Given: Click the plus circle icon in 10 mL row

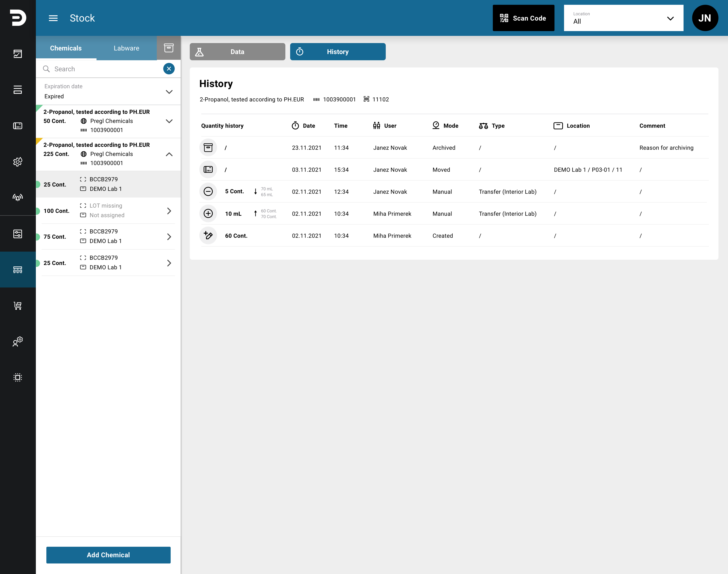Looking at the screenshot, I should pyautogui.click(x=208, y=214).
